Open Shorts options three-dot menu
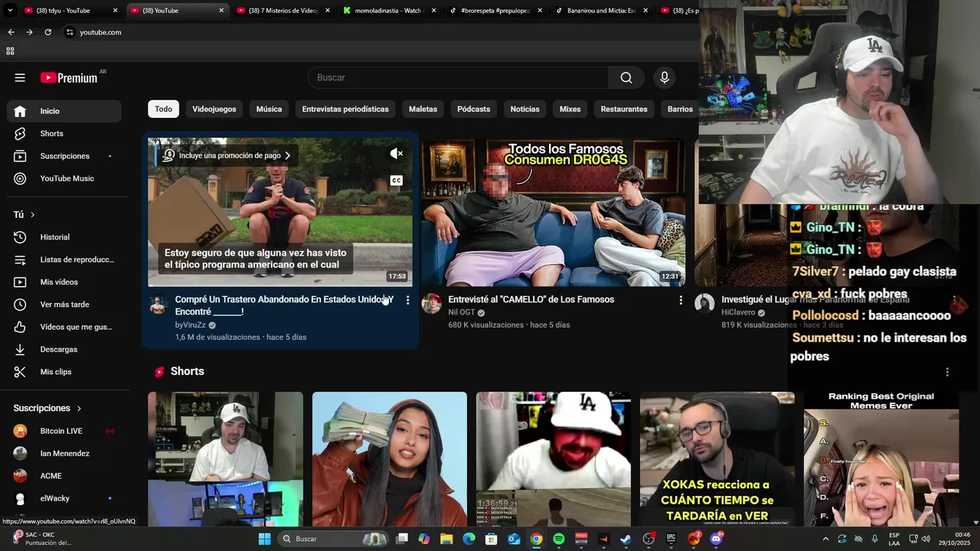The width and height of the screenshot is (980, 551). point(947,372)
